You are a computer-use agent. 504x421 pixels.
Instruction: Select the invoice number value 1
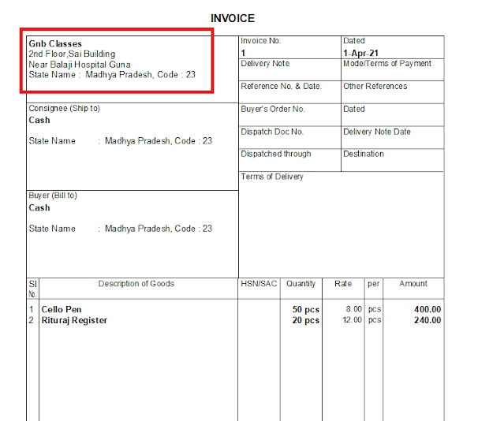(x=243, y=53)
